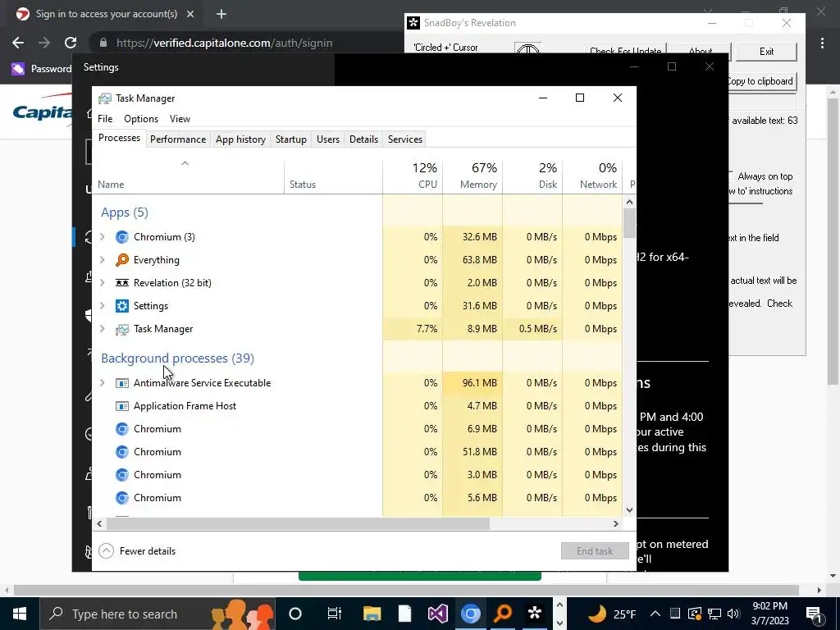Switch to the App history tab
Viewport: 840px width, 630px height.
pos(240,139)
